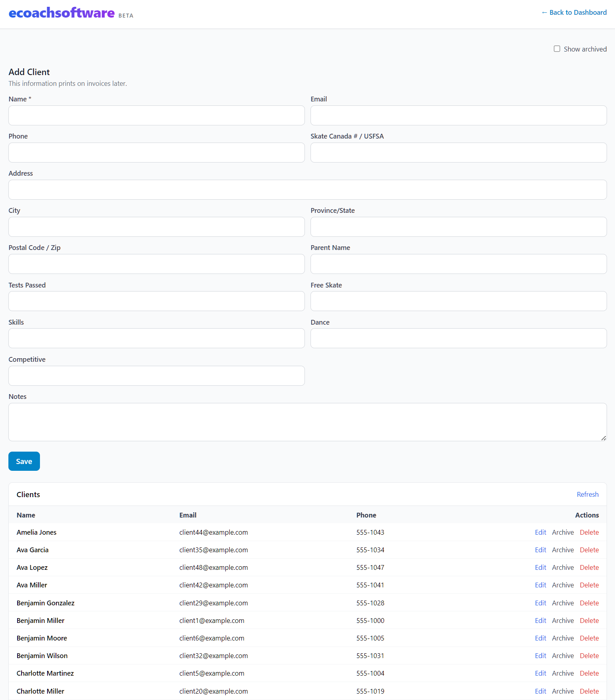This screenshot has width=615, height=700.
Task: Click the Province/State field
Action: 458,227
